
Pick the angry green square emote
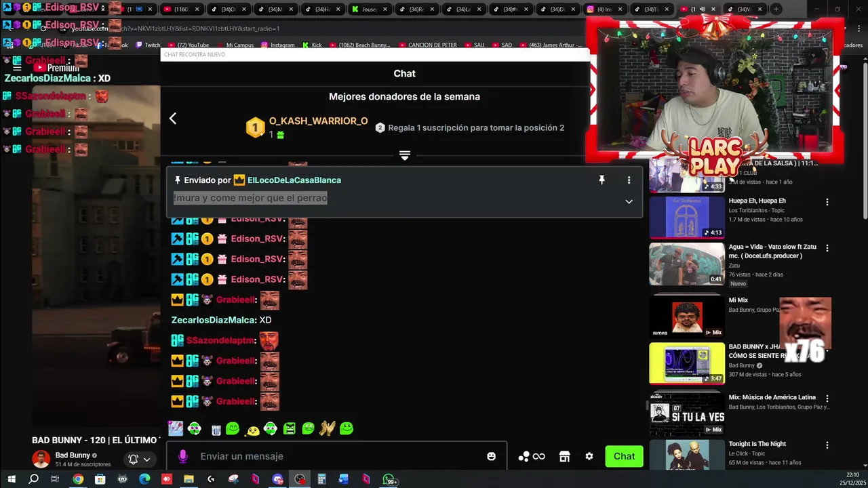coord(290,428)
